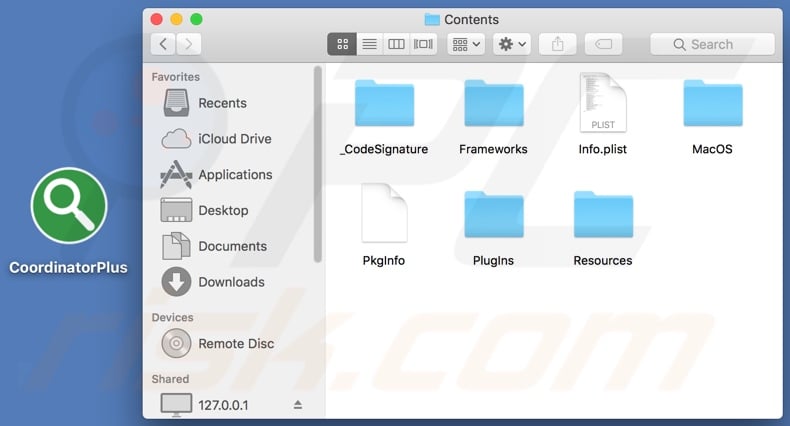Select the Info.plist file icon
This screenshot has width=790, height=426.
(603, 103)
